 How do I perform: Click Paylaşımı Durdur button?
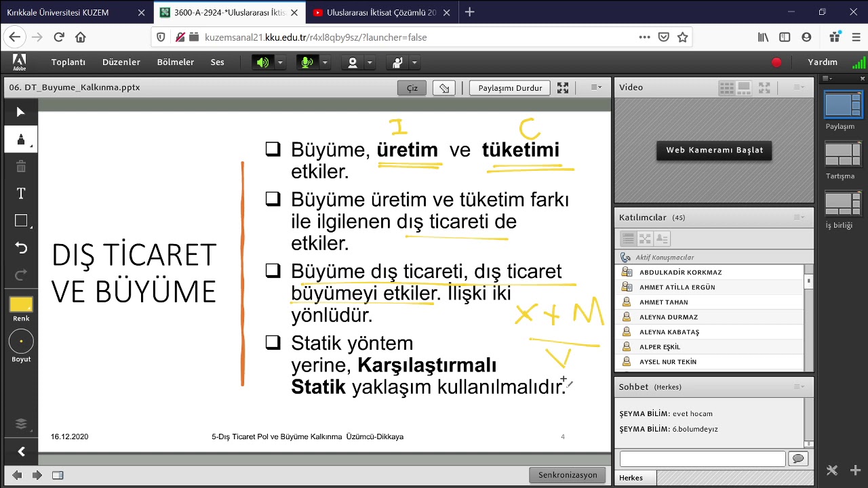pos(510,88)
